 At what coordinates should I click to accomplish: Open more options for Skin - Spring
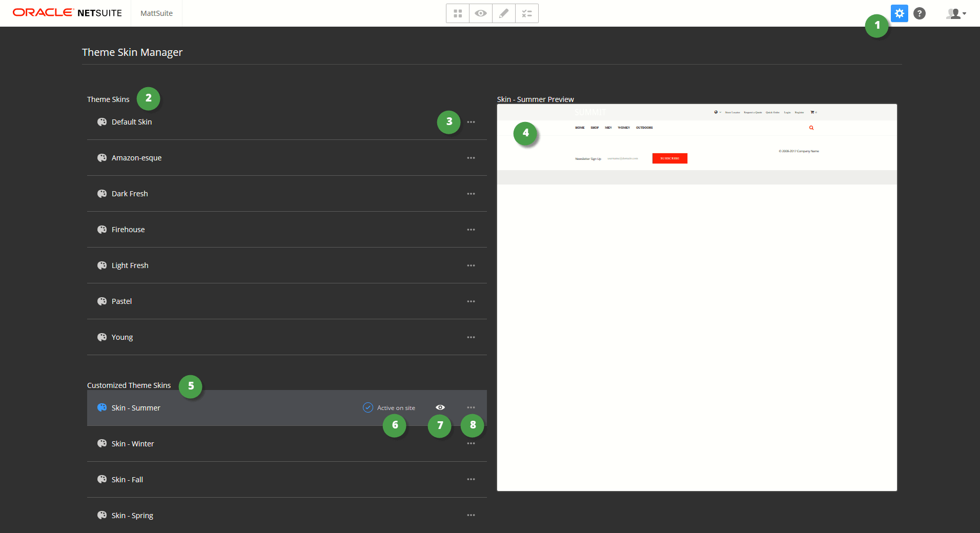pos(471,515)
